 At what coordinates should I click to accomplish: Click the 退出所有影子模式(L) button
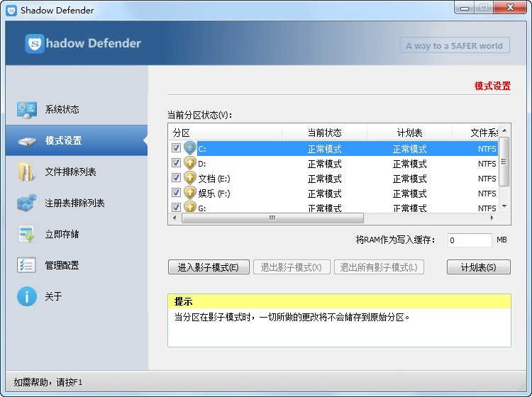(379, 267)
